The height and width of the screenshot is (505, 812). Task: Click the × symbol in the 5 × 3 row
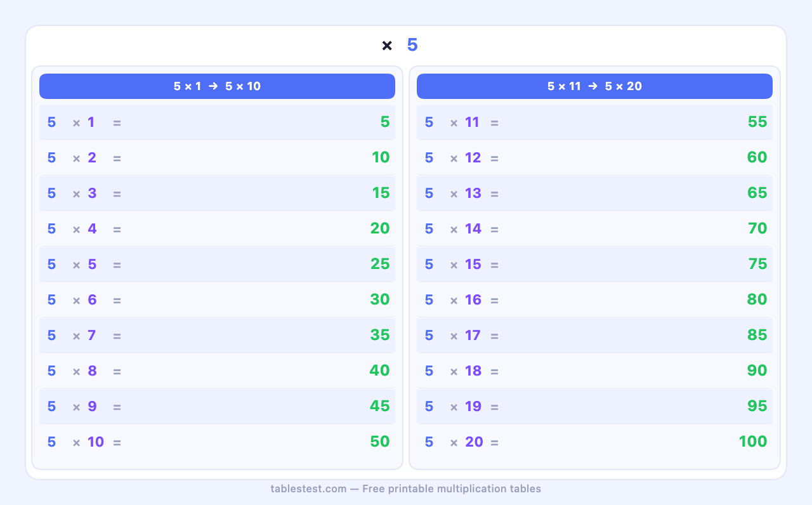point(76,193)
